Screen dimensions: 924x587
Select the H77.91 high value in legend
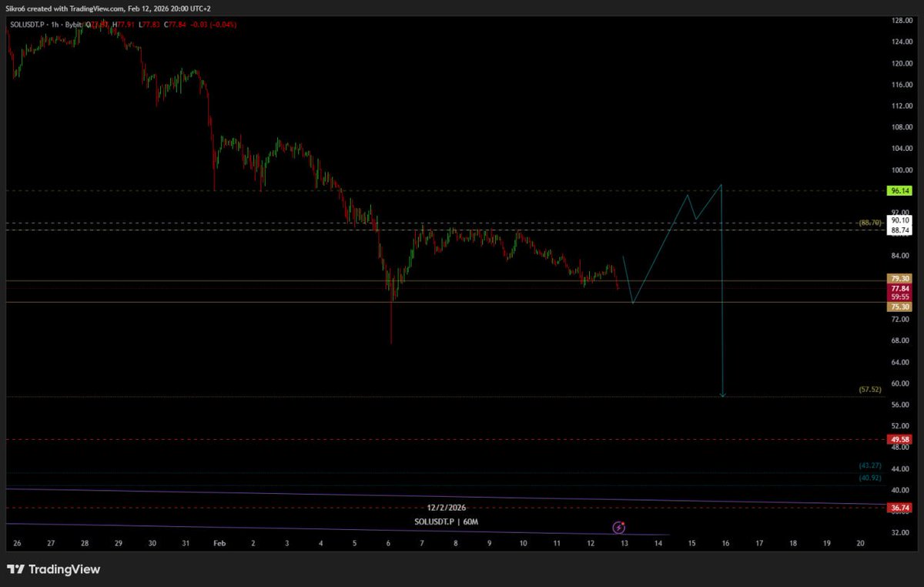pos(123,25)
